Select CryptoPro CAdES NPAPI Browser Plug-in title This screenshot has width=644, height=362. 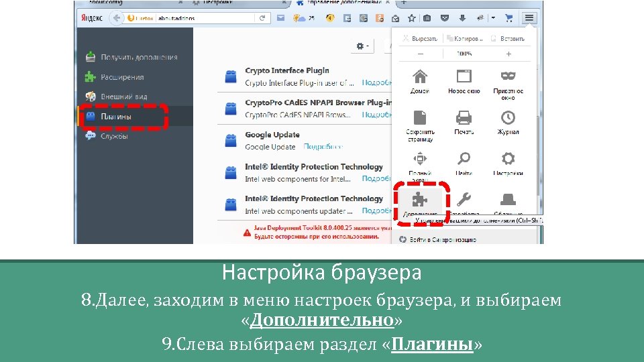point(318,103)
